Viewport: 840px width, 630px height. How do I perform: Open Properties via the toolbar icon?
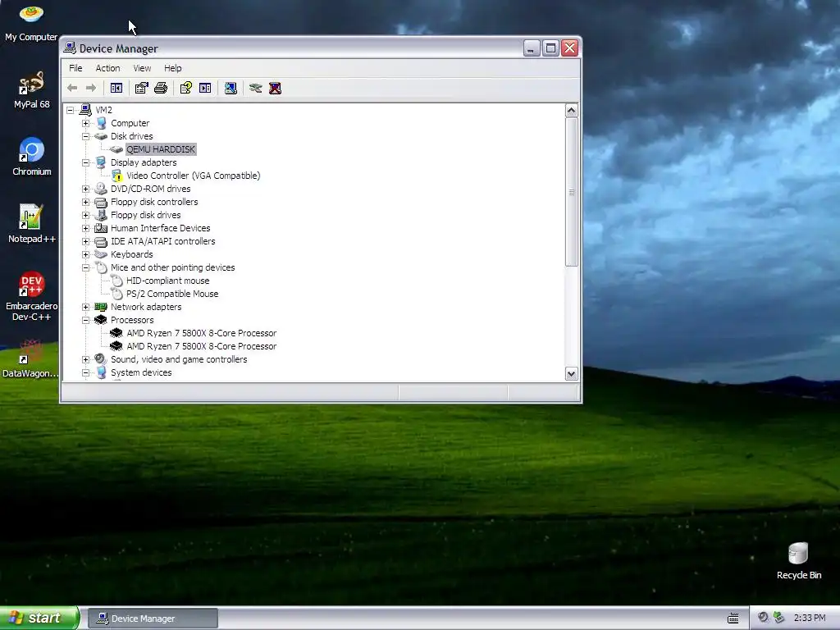(x=141, y=88)
